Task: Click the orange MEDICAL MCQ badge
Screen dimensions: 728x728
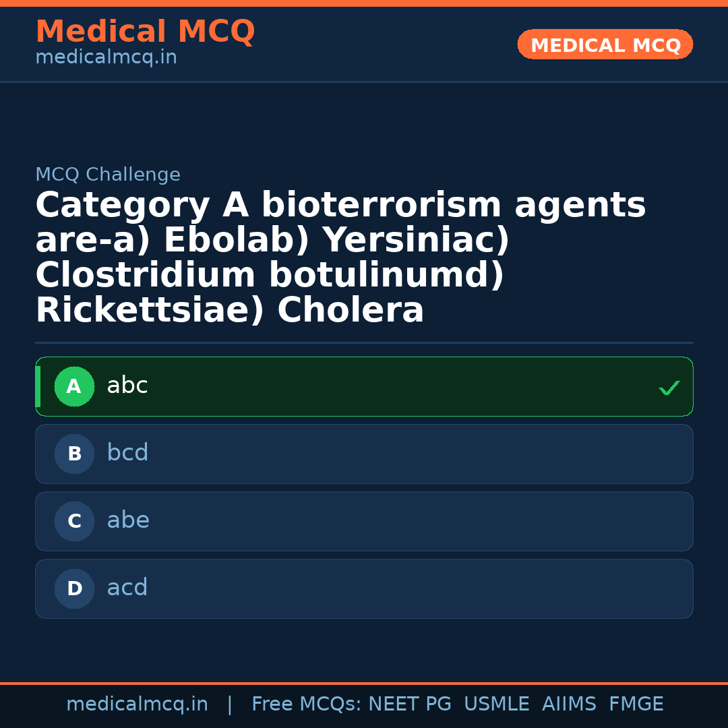Action: tap(605, 45)
